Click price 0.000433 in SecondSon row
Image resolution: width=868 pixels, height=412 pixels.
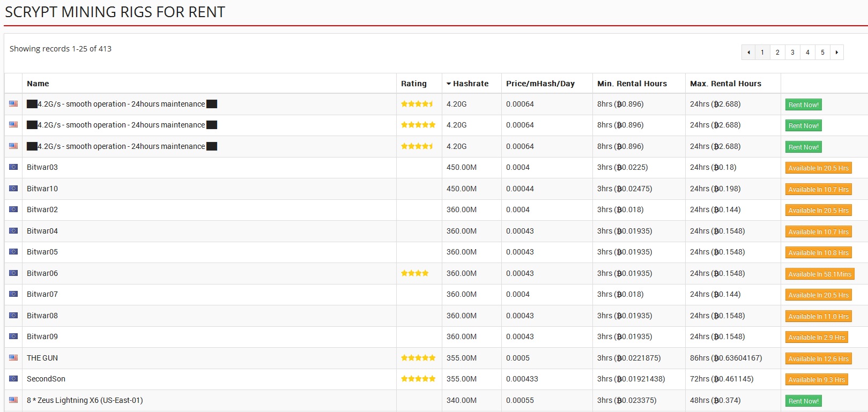coord(522,379)
